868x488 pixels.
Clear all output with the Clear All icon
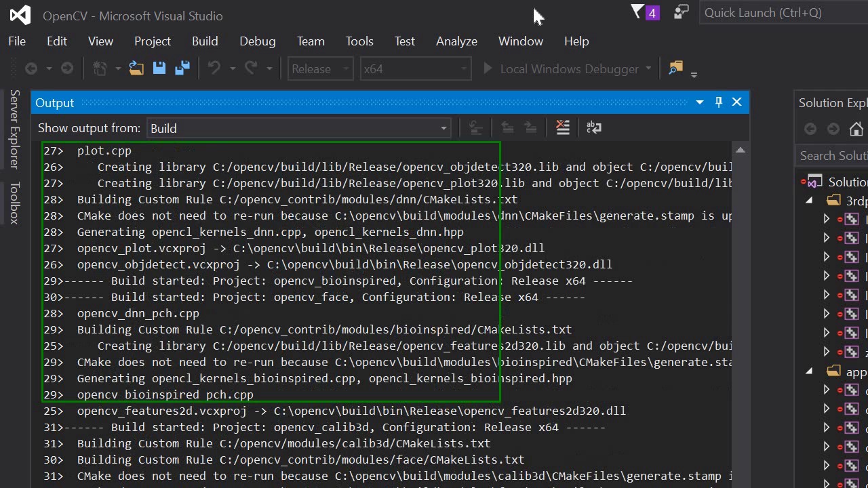[563, 127]
